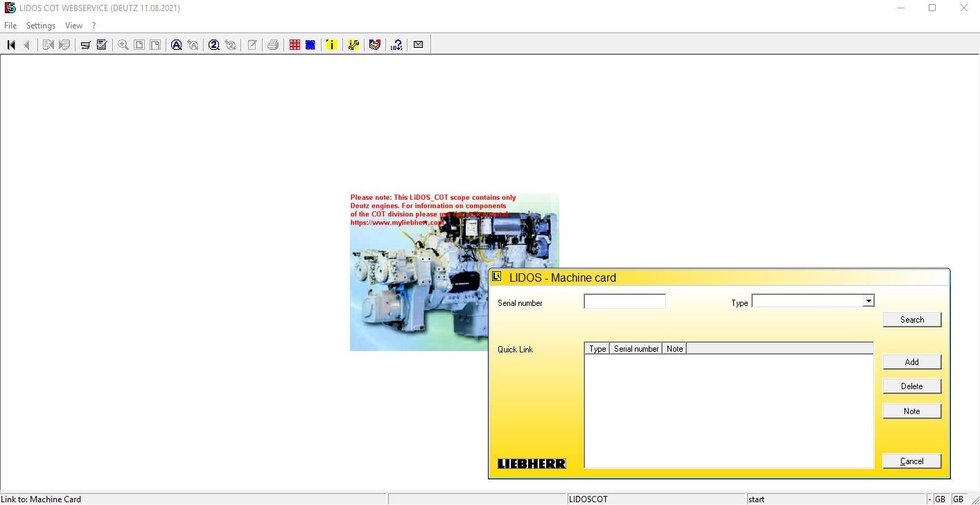980x505 pixels.
Task: Click the Note button
Action: tap(912, 411)
